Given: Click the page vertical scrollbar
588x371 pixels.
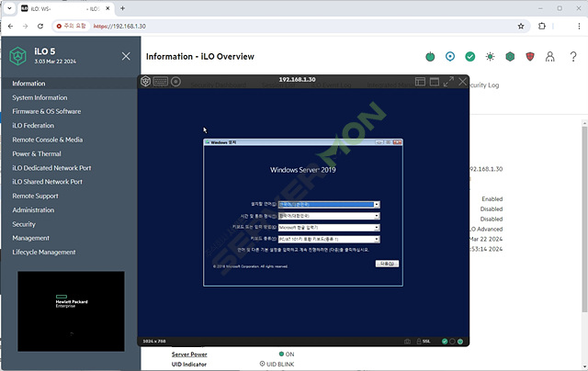Looking at the screenshot, I should click(x=584, y=219).
